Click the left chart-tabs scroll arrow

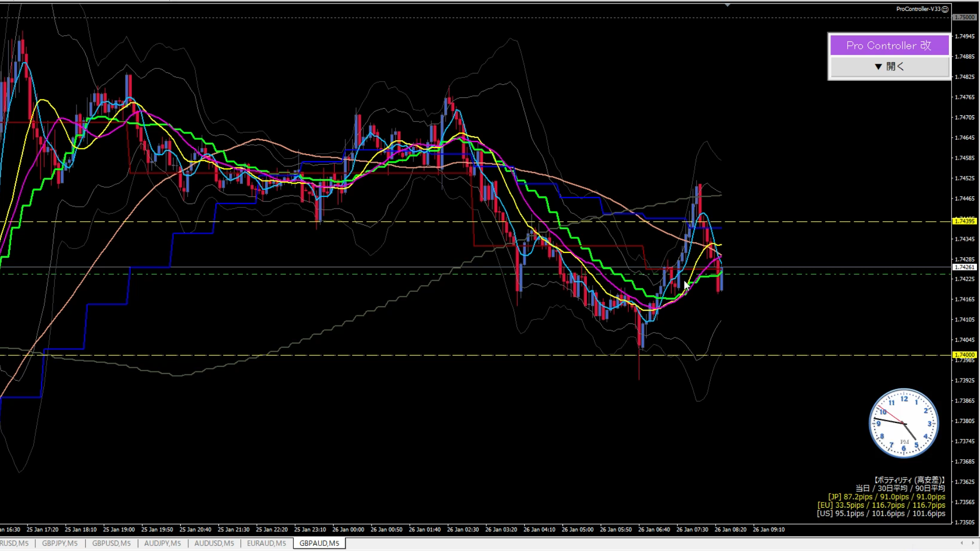(962, 543)
